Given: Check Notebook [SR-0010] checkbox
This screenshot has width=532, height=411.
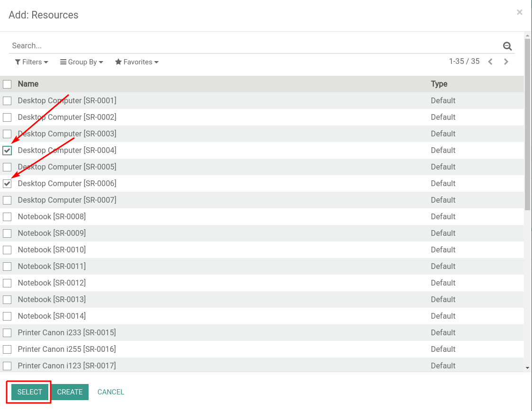Looking at the screenshot, I should [x=7, y=250].
